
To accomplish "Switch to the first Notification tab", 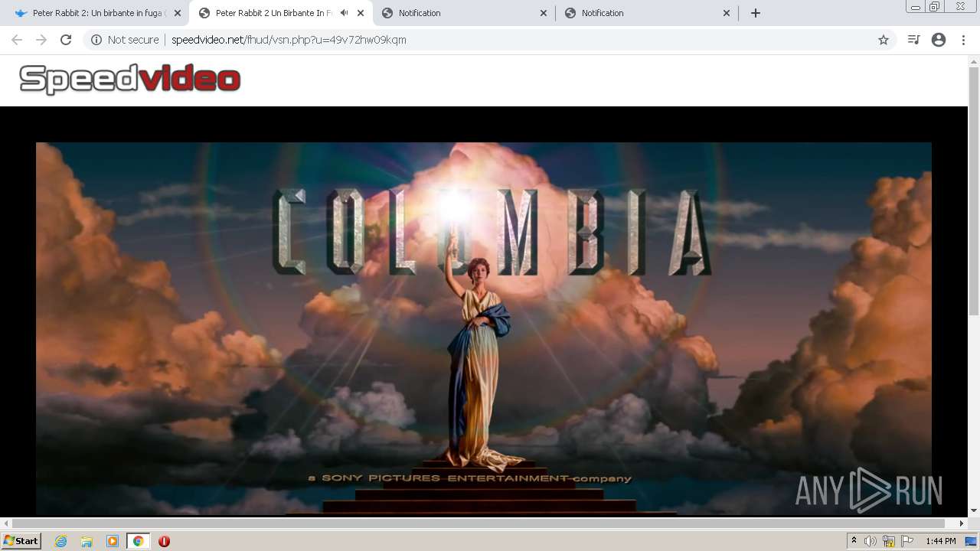I will point(464,13).
